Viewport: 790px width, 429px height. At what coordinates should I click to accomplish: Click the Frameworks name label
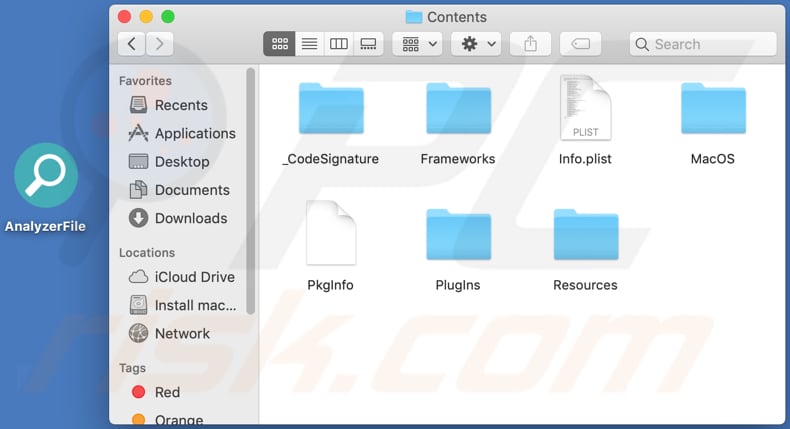(x=458, y=159)
